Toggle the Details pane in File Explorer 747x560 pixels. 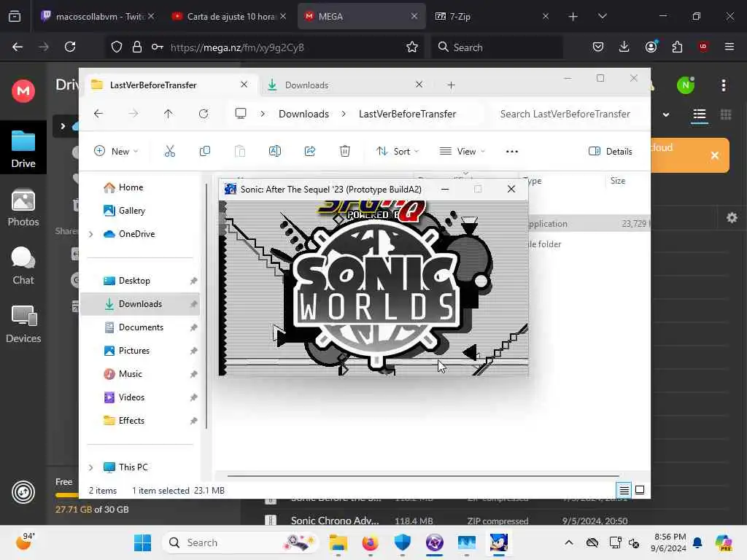pyautogui.click(x=611, y=152)
